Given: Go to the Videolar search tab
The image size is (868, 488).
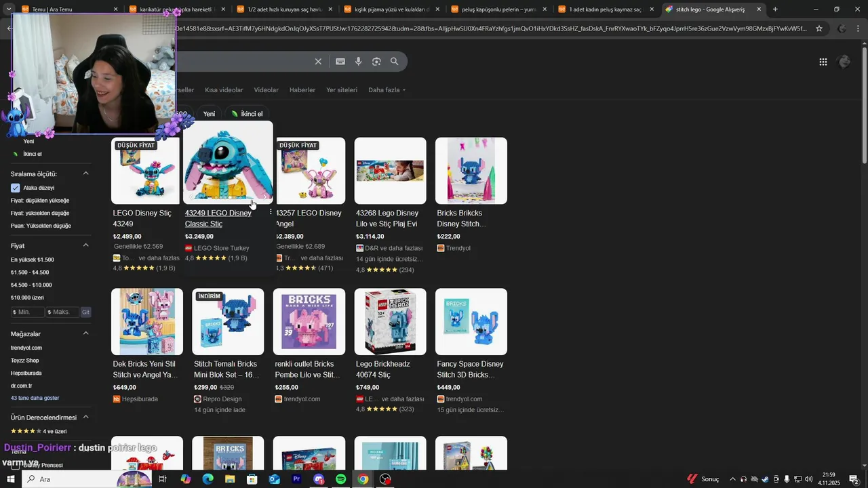Looking at the screenshot, I should [266, 90].
